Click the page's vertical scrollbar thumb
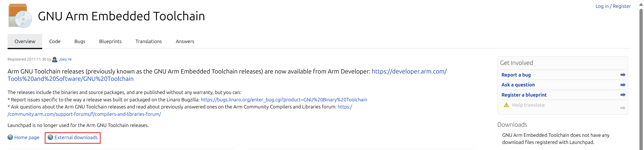The height and width of the screenshot is (150, 644). point(641,79)
